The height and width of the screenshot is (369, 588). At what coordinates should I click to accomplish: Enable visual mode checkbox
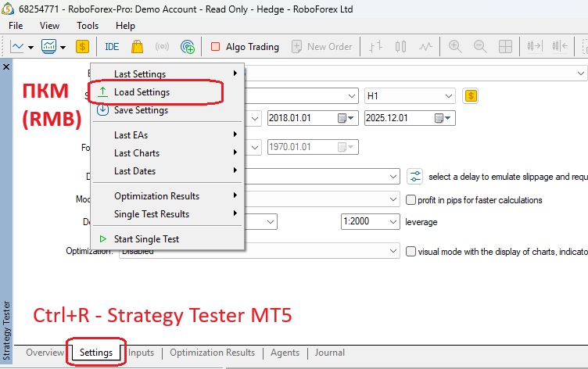click(411, 251)
